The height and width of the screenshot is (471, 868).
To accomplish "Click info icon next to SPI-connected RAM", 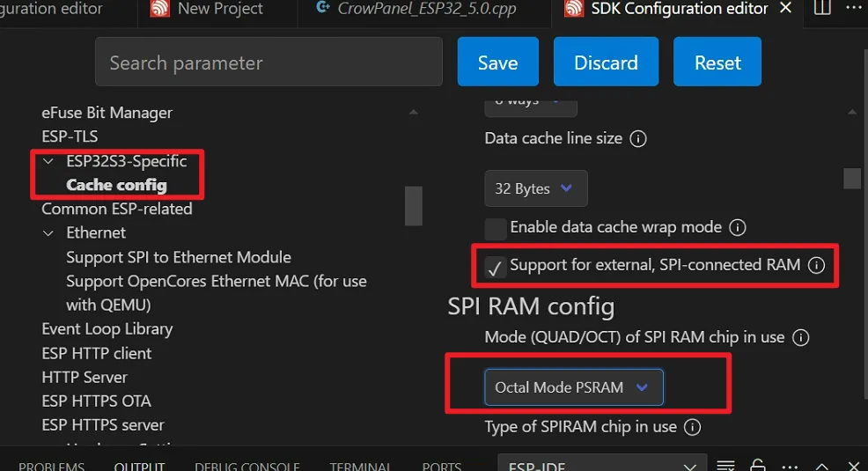I will click(x=816, y=265).
